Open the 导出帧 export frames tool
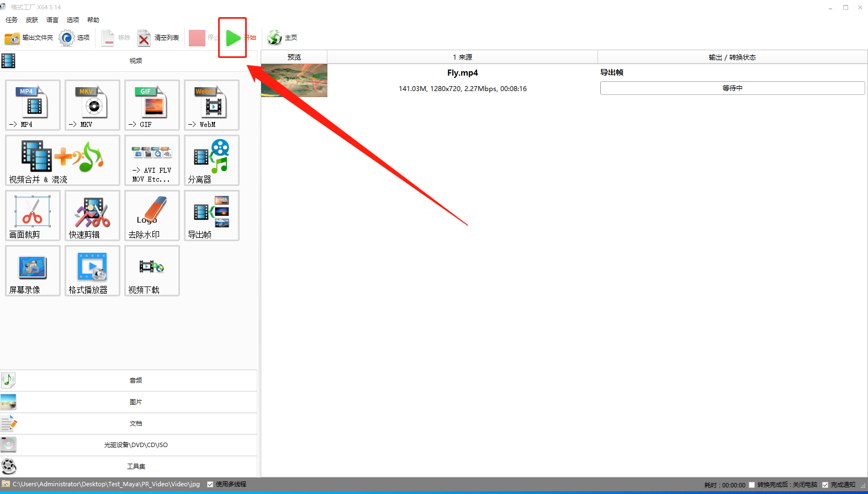 (x=211, y=215)
